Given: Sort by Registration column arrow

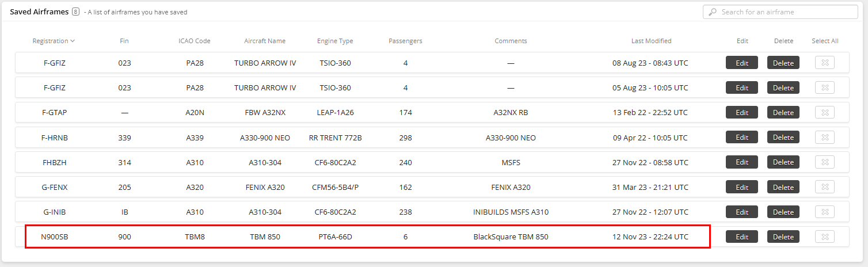Looking at the screenshot, I should (73, 41).
